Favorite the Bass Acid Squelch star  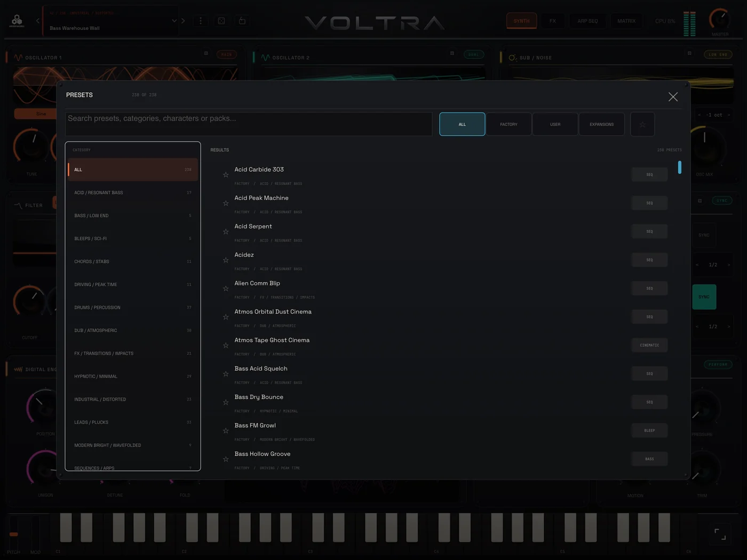point(226,374)
